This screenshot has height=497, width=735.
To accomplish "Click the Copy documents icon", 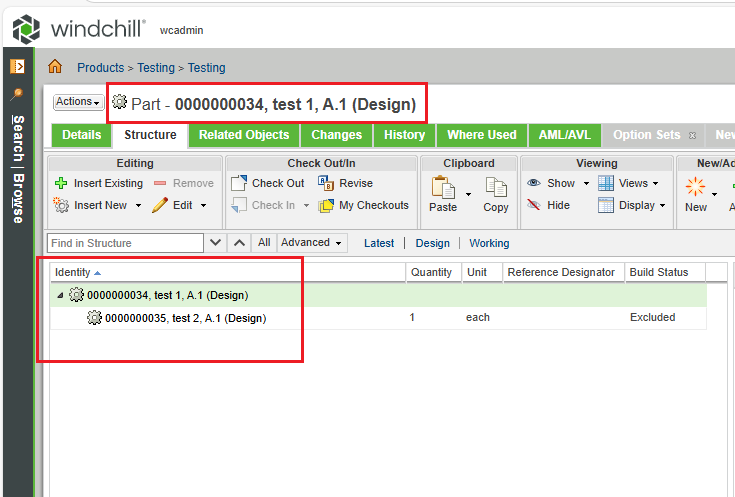I will pyautogui.click(x=496, y=187).
